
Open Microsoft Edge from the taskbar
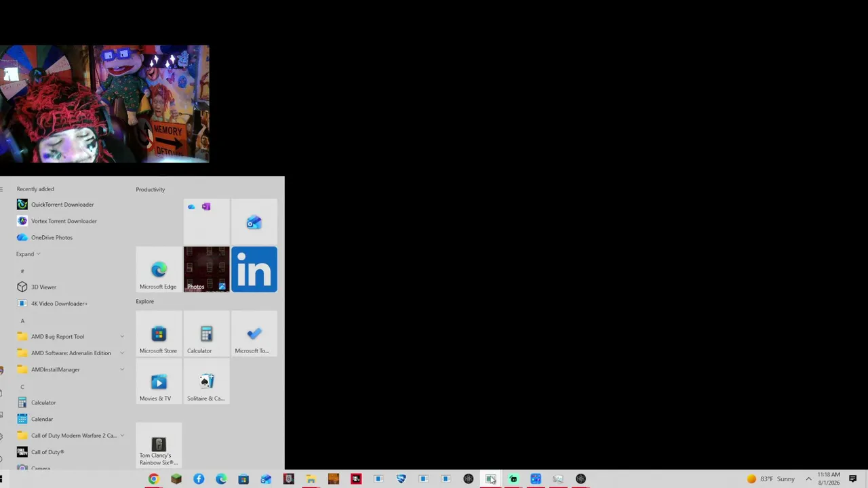221,479
